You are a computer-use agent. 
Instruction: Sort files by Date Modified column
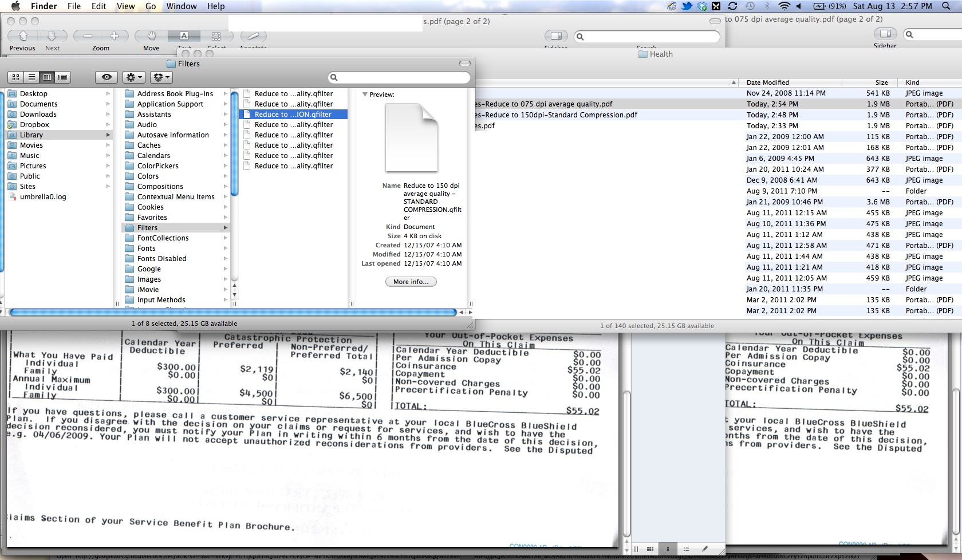coord(767,82)
